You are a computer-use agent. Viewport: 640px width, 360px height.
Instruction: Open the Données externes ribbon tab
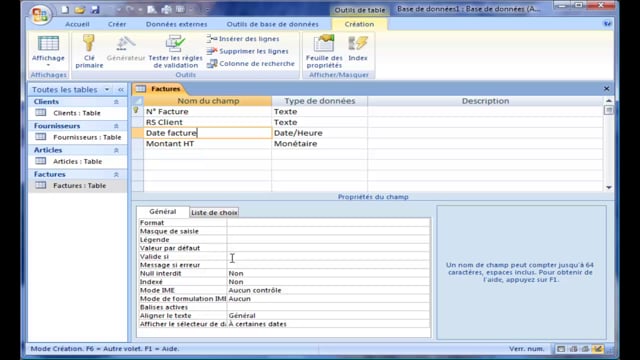click(x=176, y=24)
